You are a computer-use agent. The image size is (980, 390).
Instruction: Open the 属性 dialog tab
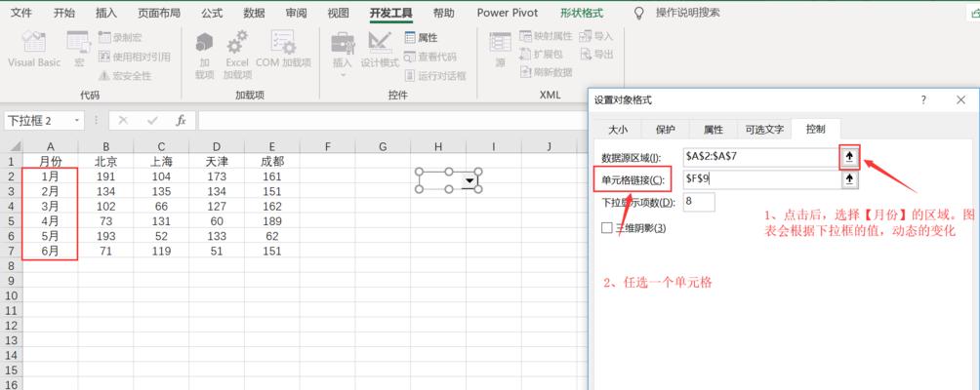click(x=714, y=129)
